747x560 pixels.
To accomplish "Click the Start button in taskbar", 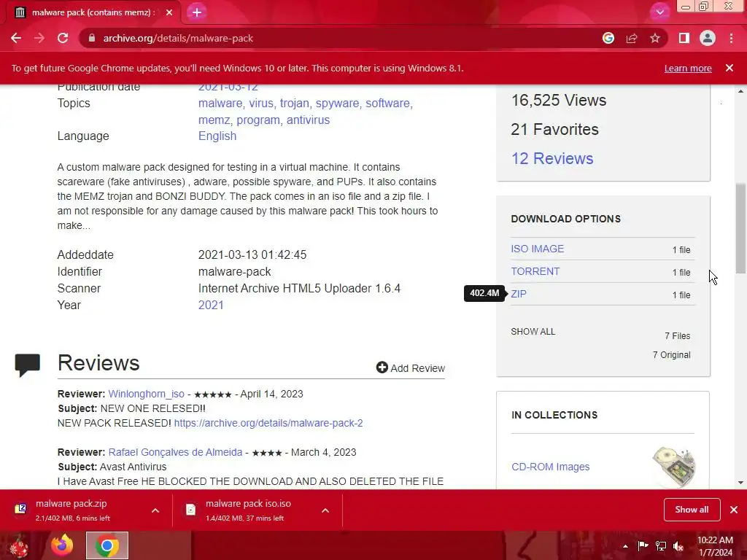I will tap(19, 546).
